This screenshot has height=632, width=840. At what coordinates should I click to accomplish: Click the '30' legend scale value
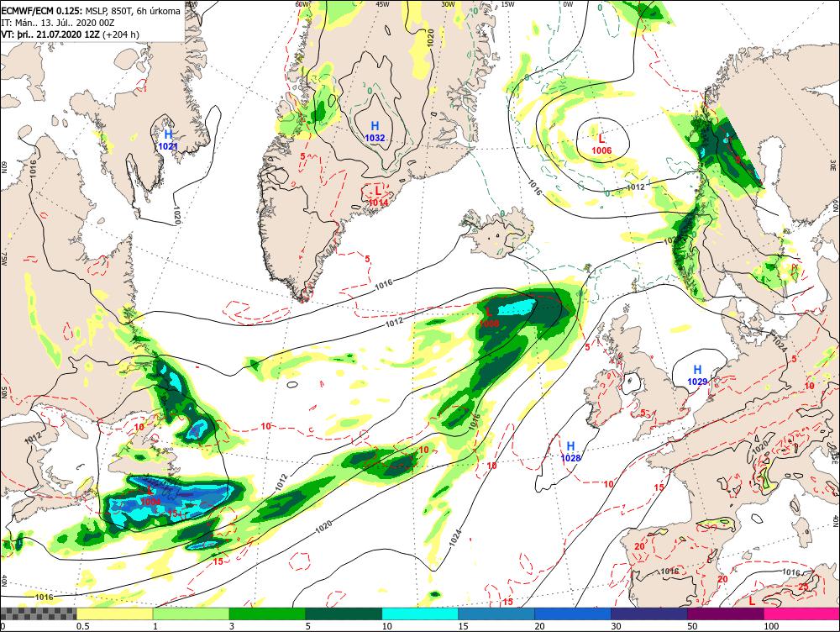tap(617, 626)
